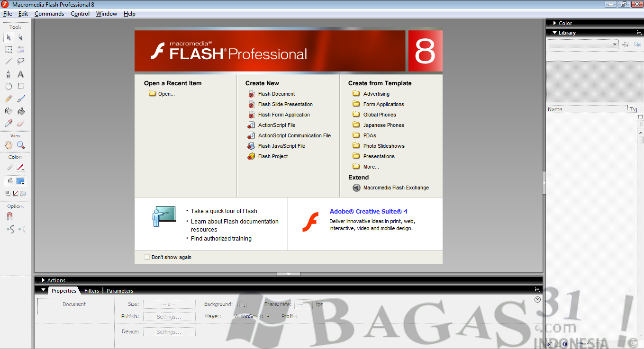The width and height of the screenshot is (644, 349).
Task: Create a new Flash Slide Presentation
Action: 285,104
